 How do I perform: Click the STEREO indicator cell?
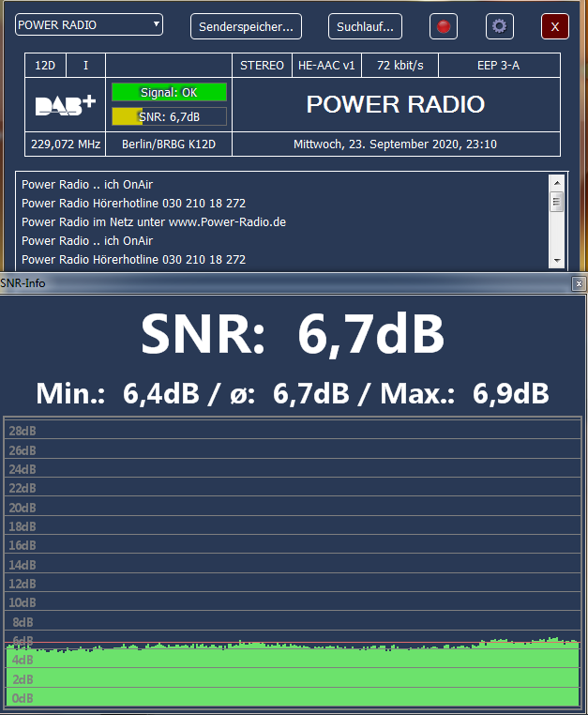[x=262, y=66]
